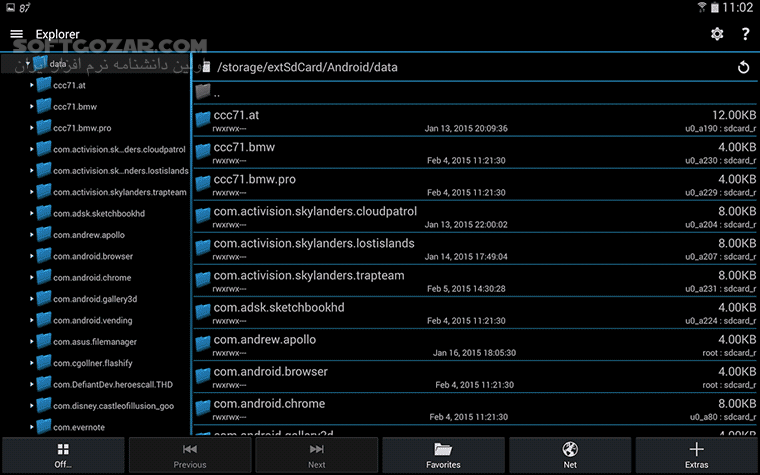Open the Extras plus button
The height and width of the screenshot is (475, 760).
point(697,455)
